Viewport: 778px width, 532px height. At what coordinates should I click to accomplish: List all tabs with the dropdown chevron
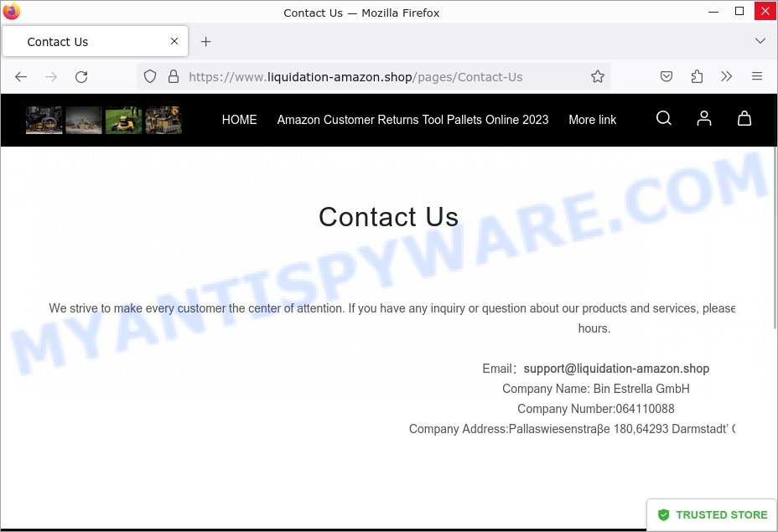tap(760, 41)
